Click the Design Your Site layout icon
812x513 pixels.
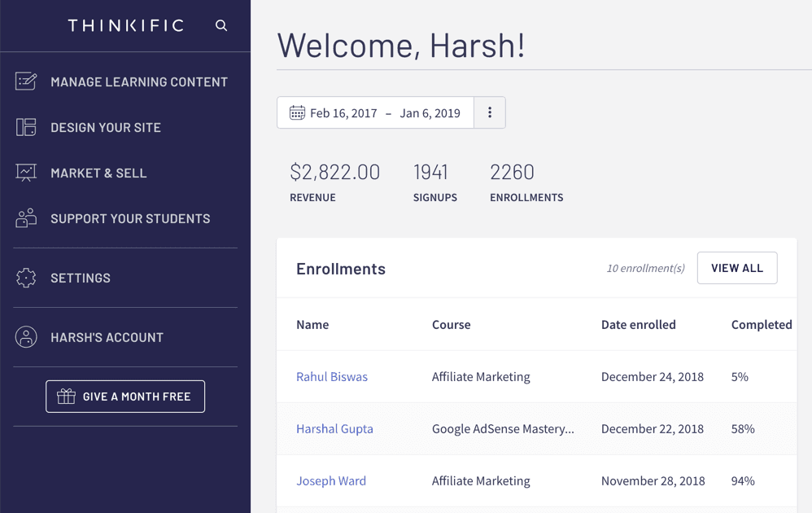pos(26,127)
